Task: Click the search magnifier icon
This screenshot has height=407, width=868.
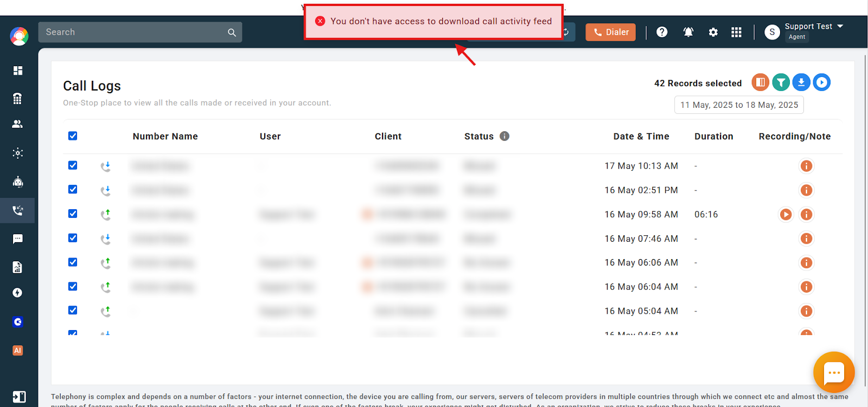Action: pos(232,33)
